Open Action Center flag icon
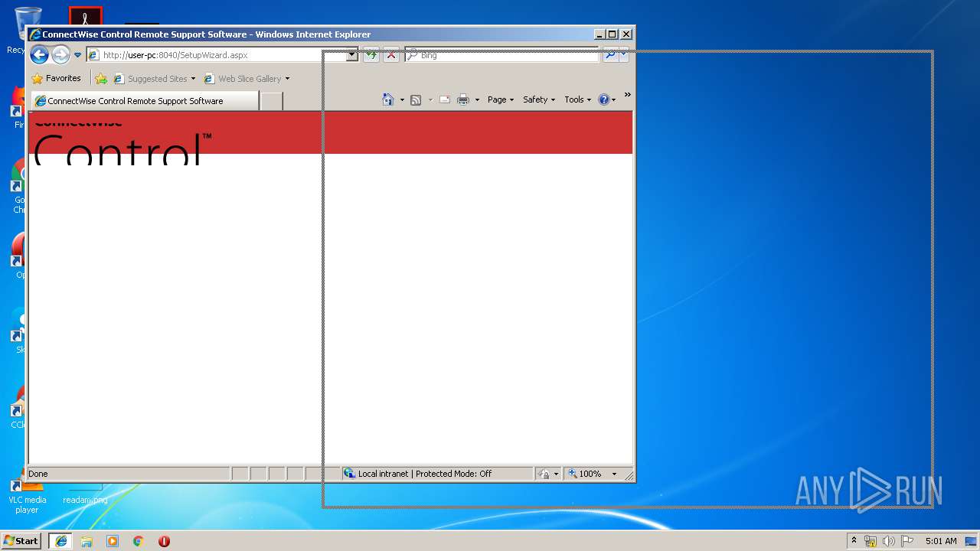Viewport: 980px width, 551px height. pyautogui.click(x=907, y=541)
